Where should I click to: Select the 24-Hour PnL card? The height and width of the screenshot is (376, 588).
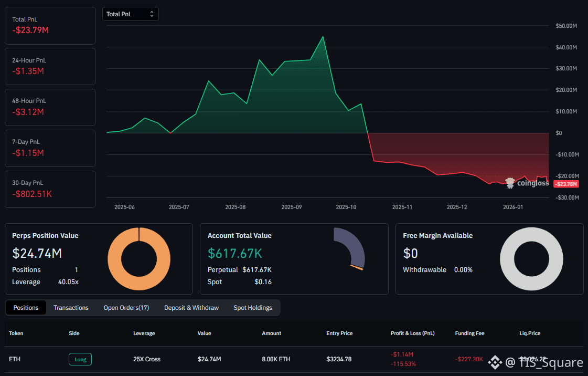point(50,66)
